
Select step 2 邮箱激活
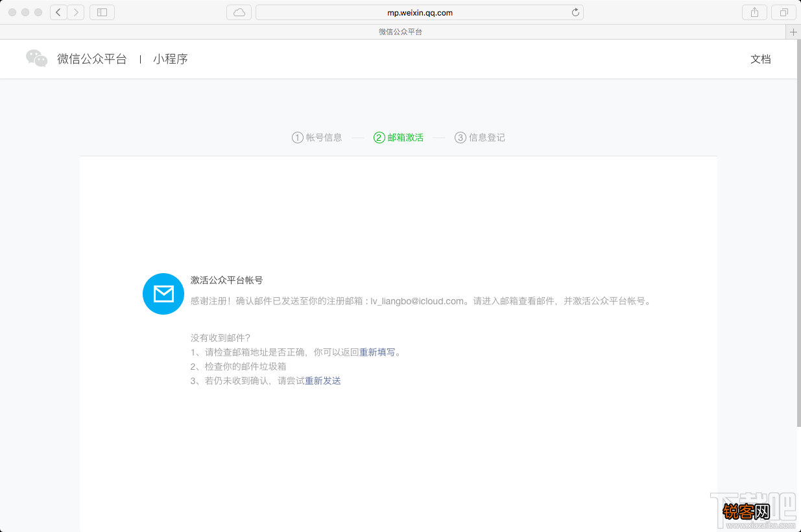(x=398, y=138)
